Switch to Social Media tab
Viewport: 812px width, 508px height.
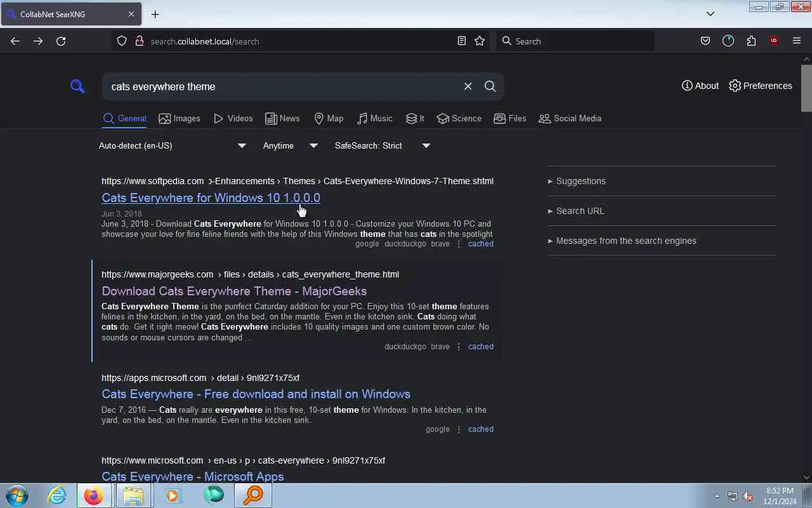(570, 119)
